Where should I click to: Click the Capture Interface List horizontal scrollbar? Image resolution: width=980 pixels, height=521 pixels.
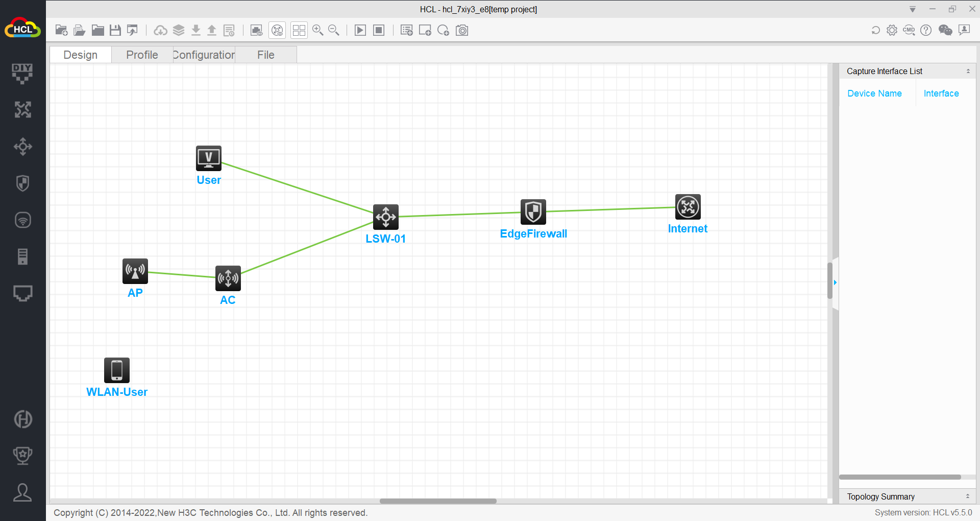900,477
